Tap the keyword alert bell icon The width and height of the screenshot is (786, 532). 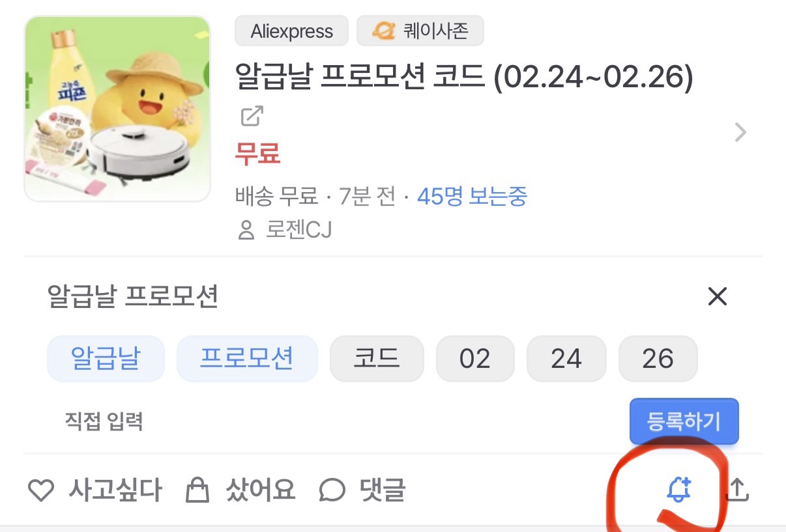click(678, 490)
